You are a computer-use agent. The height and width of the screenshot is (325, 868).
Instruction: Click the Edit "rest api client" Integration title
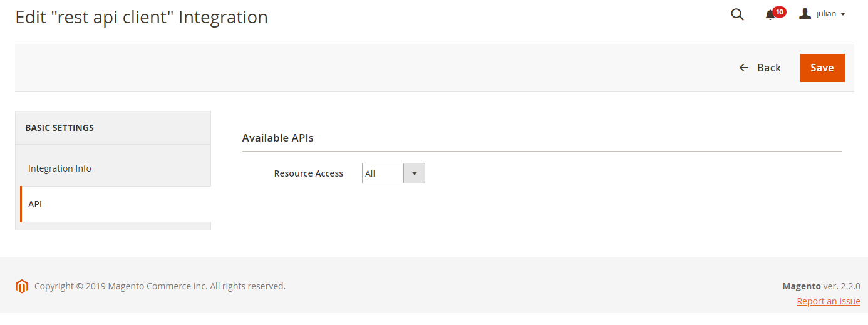tap(142, 17)
